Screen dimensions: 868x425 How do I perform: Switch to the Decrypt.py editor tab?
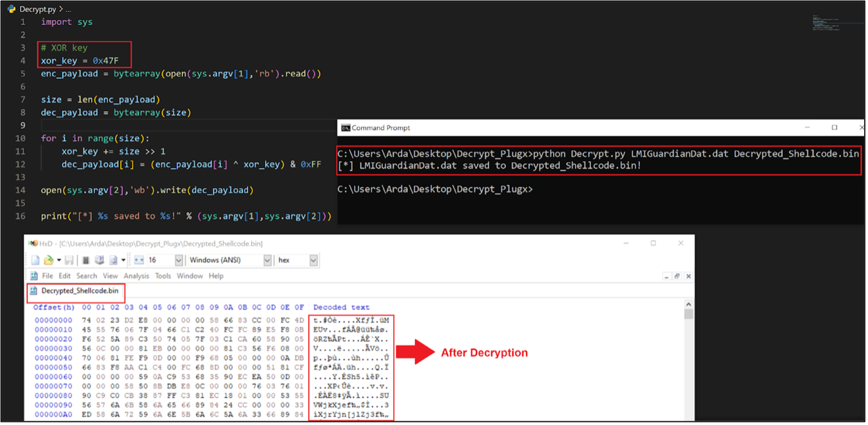point(33,10)
